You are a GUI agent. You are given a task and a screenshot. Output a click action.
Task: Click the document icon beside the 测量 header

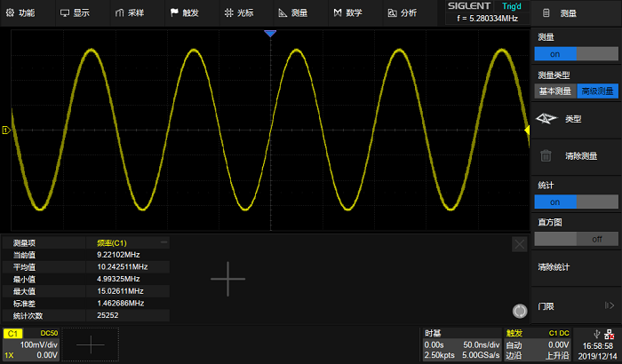tap(546, 13)
